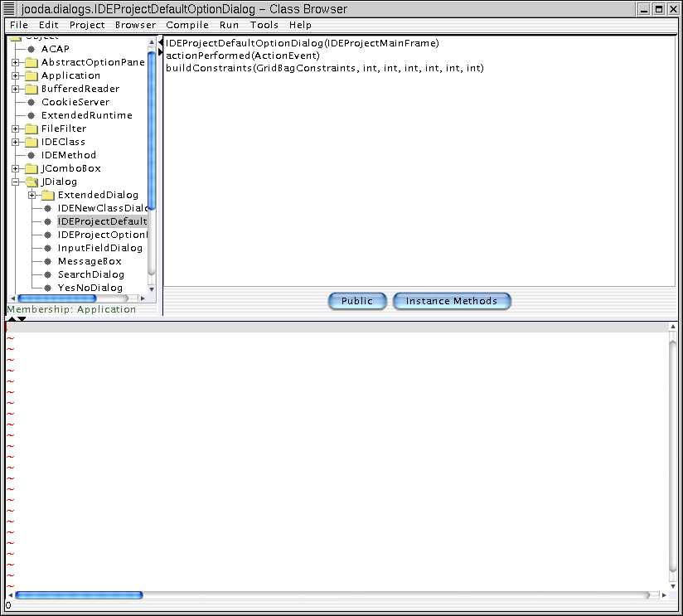The height and width of the screenshot is (616, 683).
Task: Click the editor scroll-down arrow
Action: (673, 586)
